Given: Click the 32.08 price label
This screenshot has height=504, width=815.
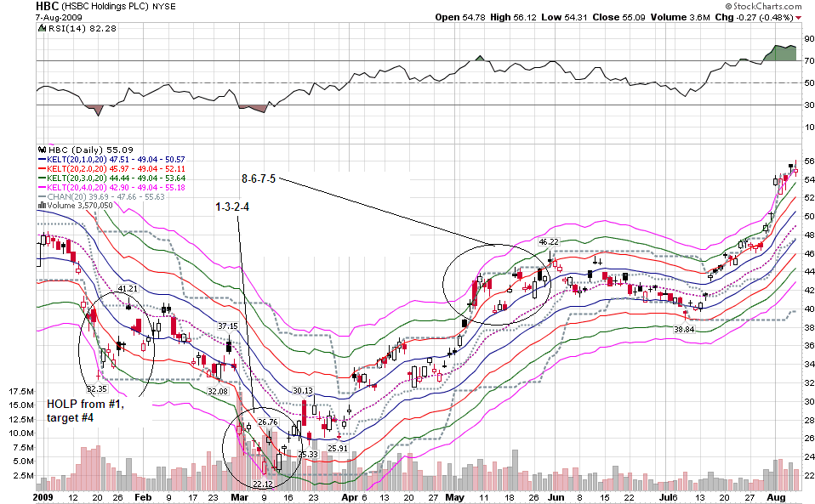Looking at the screenshot, I should (218, 391).
